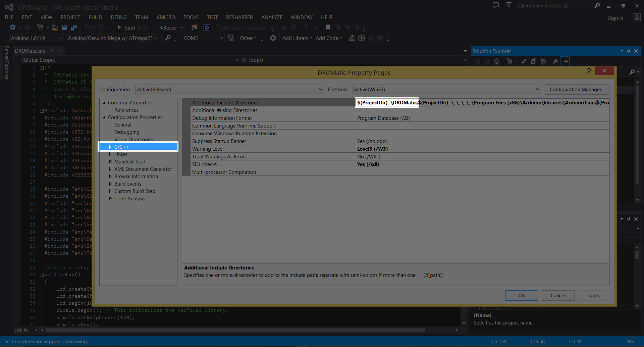Click the feedback speech bubble icon

pyautogui.click(x=496, y=5)
